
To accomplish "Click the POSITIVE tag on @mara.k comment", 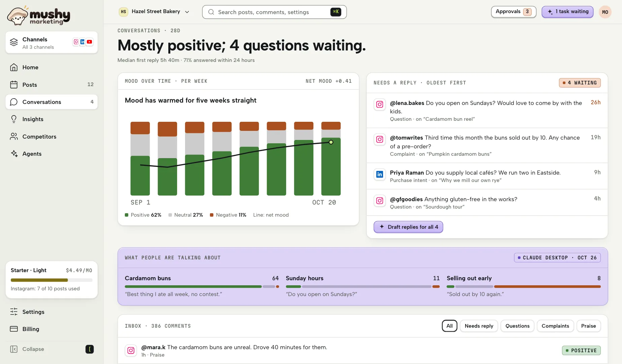I will [581, 351].
